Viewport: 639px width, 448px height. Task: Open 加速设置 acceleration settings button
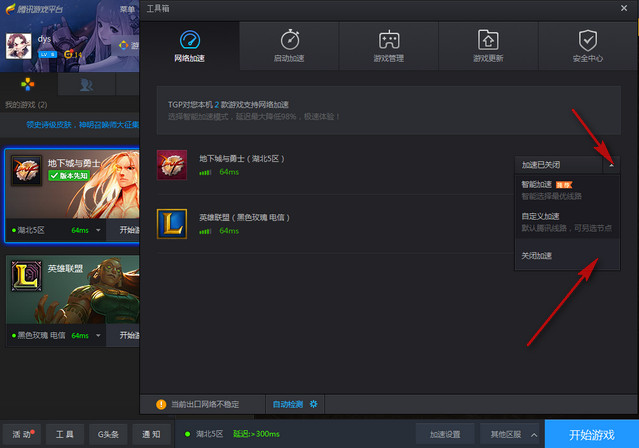pyautogui.click(x=445, y=434)
